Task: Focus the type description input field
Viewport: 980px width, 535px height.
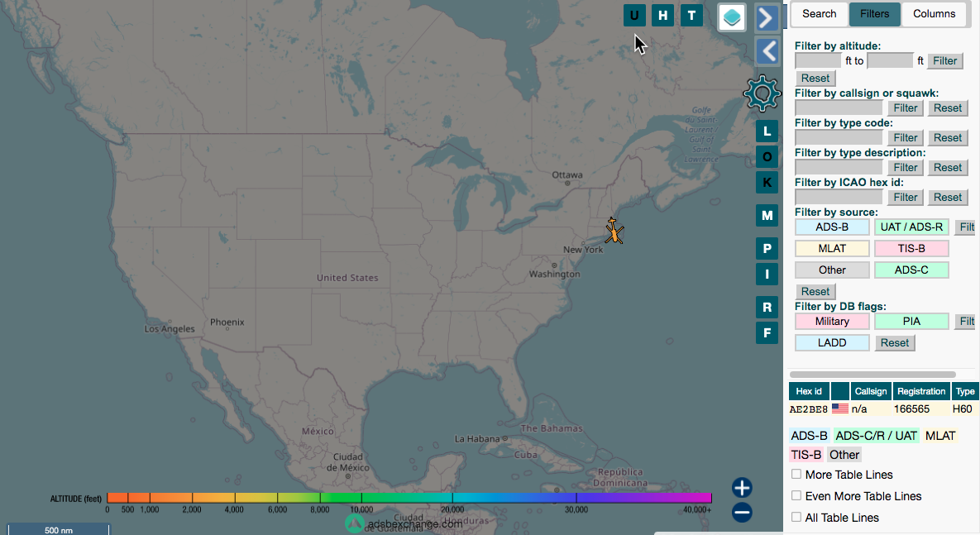Action: click(839, 167)
